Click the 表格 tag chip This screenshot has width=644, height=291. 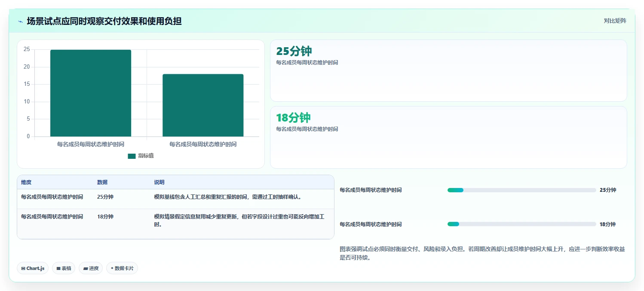[x=64, y=268]
